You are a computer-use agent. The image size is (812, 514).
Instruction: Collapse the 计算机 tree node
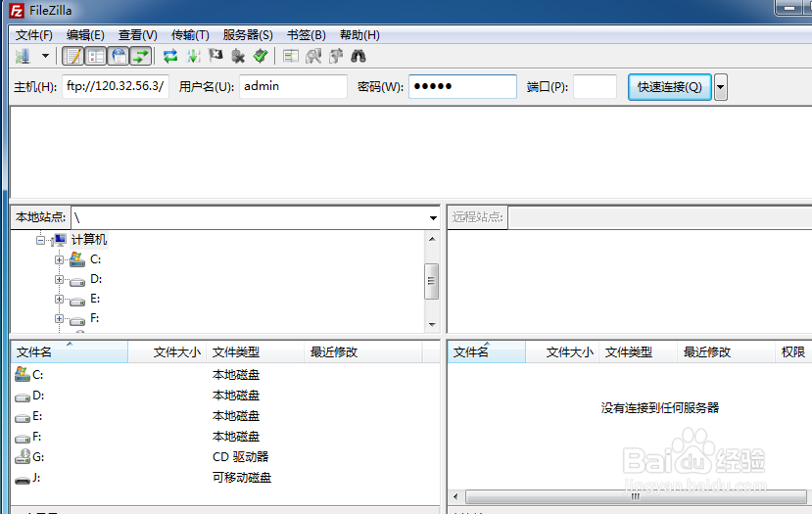coord(40,240)
